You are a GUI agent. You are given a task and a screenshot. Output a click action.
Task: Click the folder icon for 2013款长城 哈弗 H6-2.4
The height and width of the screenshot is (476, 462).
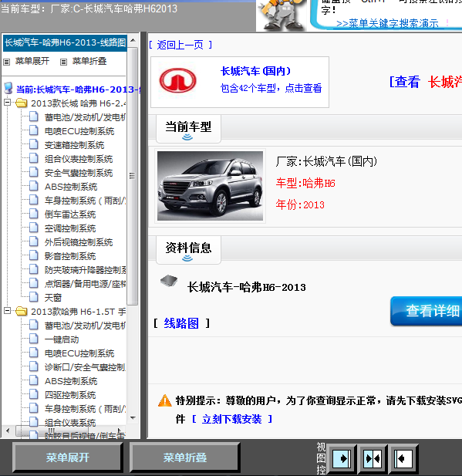click(x=22, y=103)
